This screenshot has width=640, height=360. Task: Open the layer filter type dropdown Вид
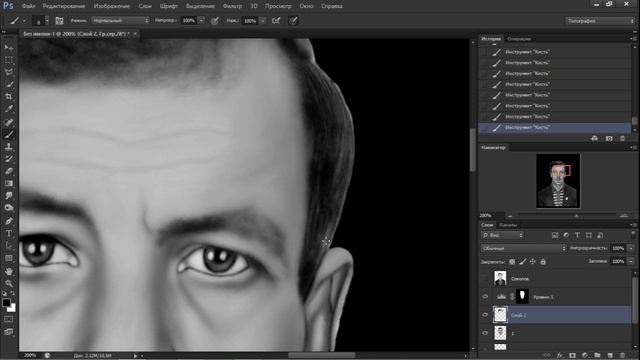coord(502,236)
